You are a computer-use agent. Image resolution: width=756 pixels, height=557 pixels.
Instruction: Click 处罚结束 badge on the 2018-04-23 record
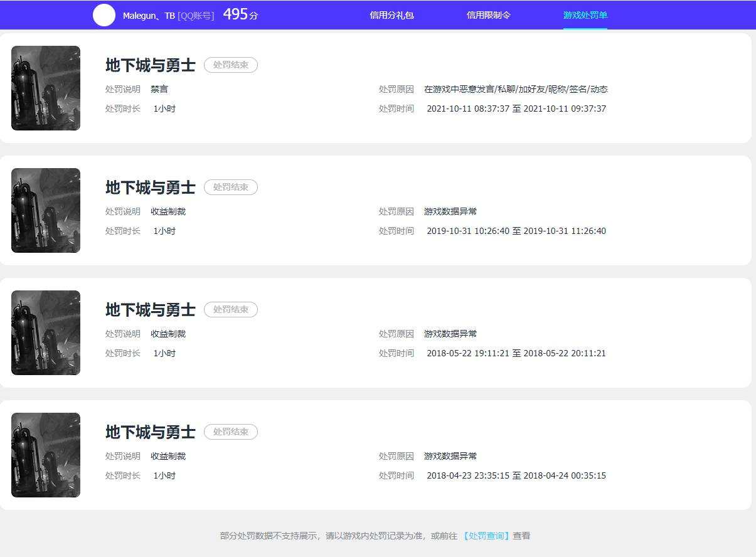pos(231,432)
